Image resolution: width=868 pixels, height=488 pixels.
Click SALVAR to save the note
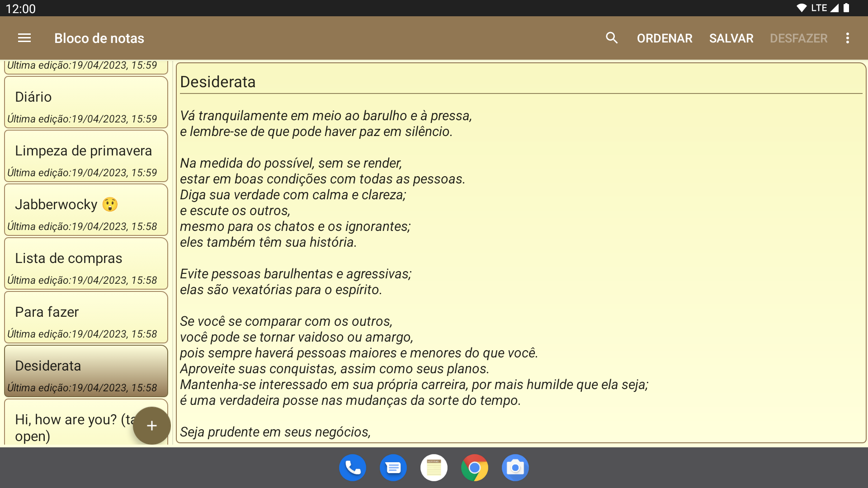point(731,38)
